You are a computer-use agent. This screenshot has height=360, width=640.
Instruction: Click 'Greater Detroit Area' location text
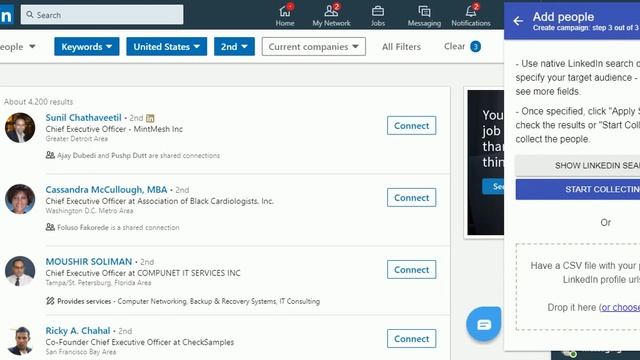(x=77, y=139)
